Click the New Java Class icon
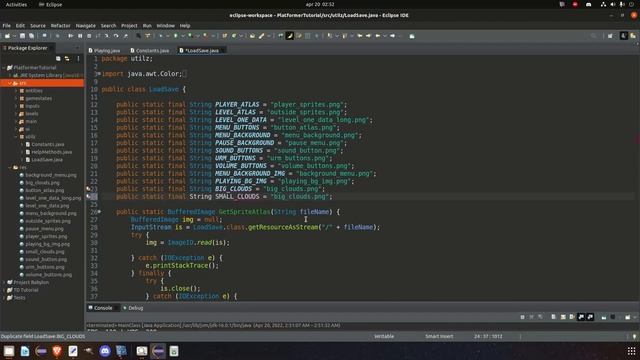Screen dimensions: 640x360 pos(234,36)
